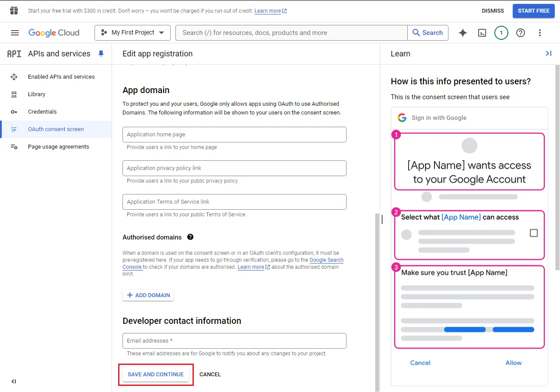This screenshot has width=560, height=392.
Task: Click the Authorised domains help icon
Action: (190, 237)
